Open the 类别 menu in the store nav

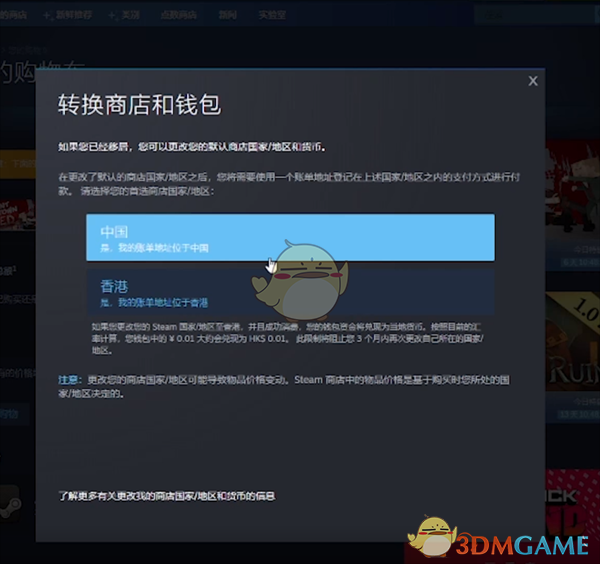[125, 15]
